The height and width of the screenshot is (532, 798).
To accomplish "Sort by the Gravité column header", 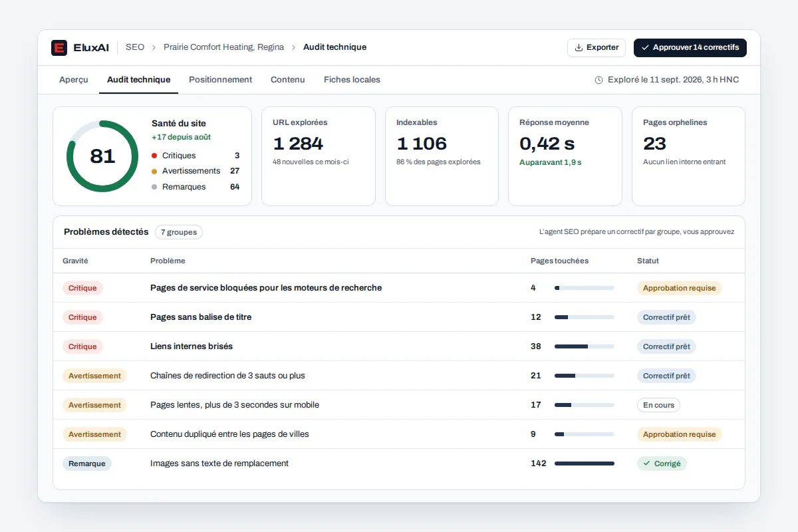I will coord(75,261).
